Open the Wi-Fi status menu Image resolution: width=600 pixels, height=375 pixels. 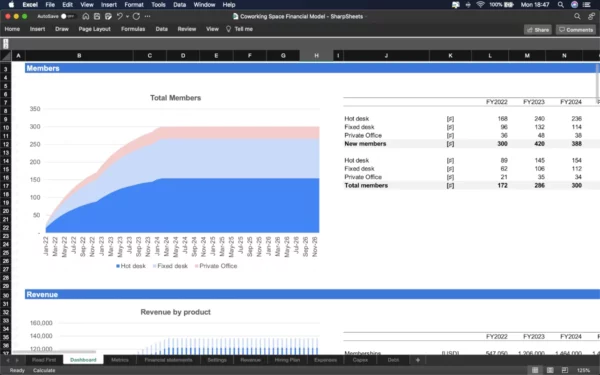(x=480, y=5)
